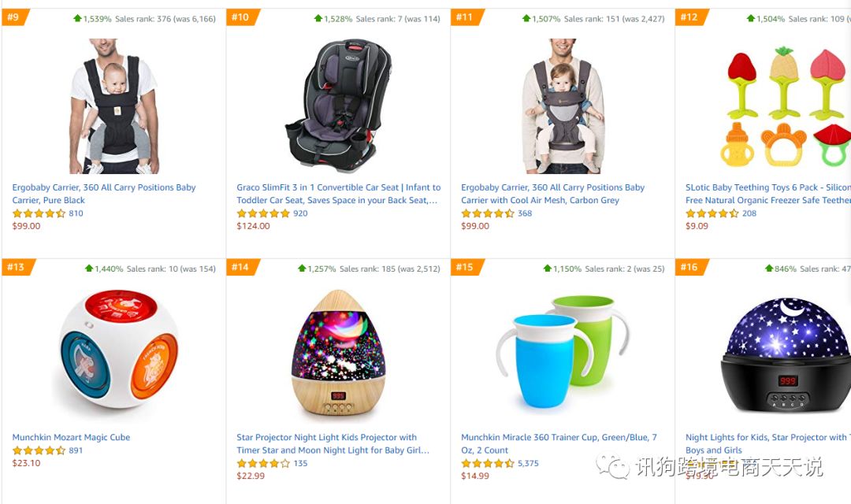Click the Munchkin Mozart Magic Cube title
Viewport: 851px width, 504px height.
coord(71,437)
